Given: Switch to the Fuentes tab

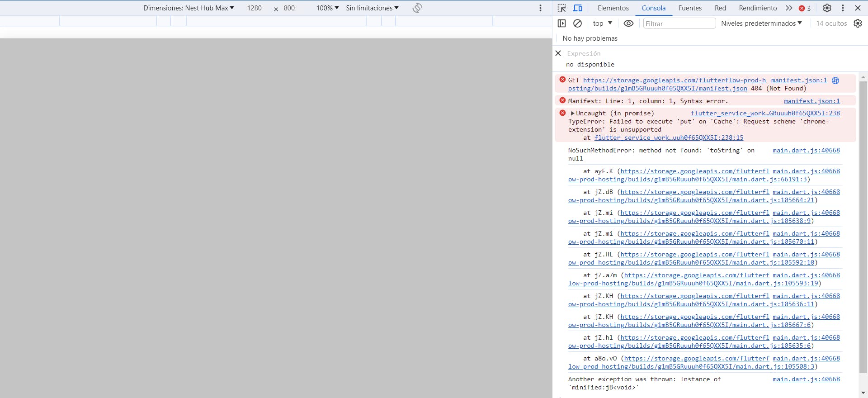Looking at the screenshot, I should 690,8.
